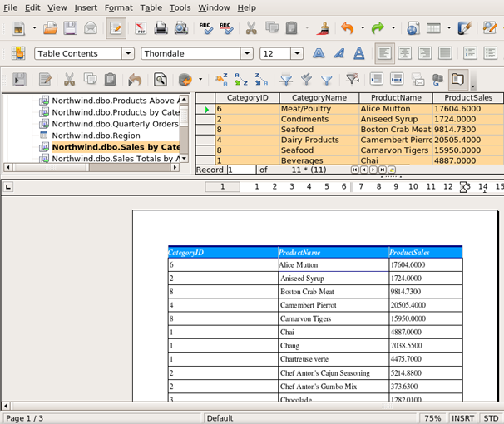Toggle Show Draw Functions icon

point(464,28)
